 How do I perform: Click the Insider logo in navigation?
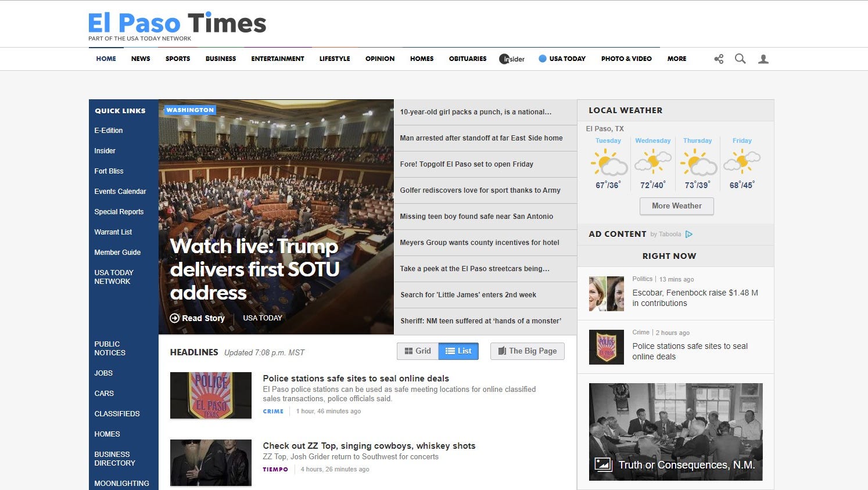(x=512, y=59)
